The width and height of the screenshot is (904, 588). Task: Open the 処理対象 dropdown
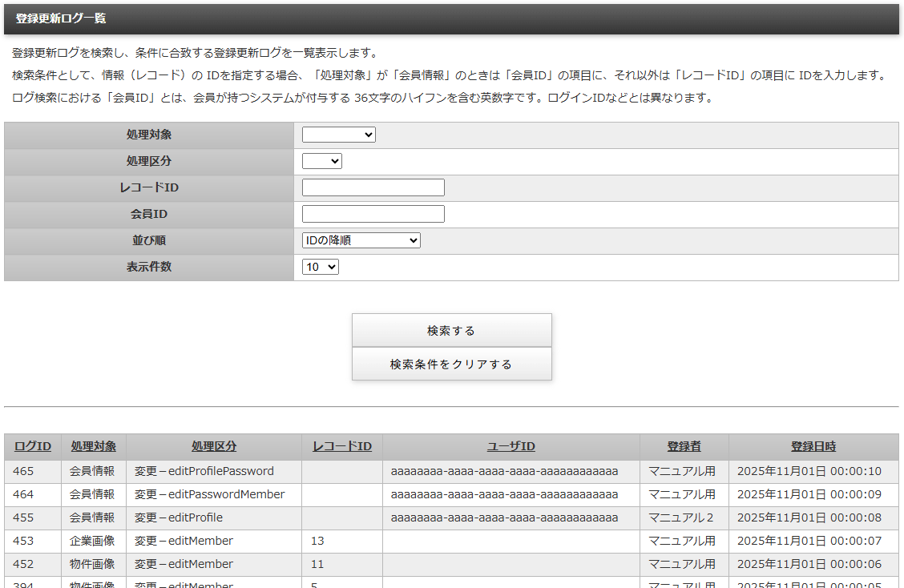[x=338, y=134]
